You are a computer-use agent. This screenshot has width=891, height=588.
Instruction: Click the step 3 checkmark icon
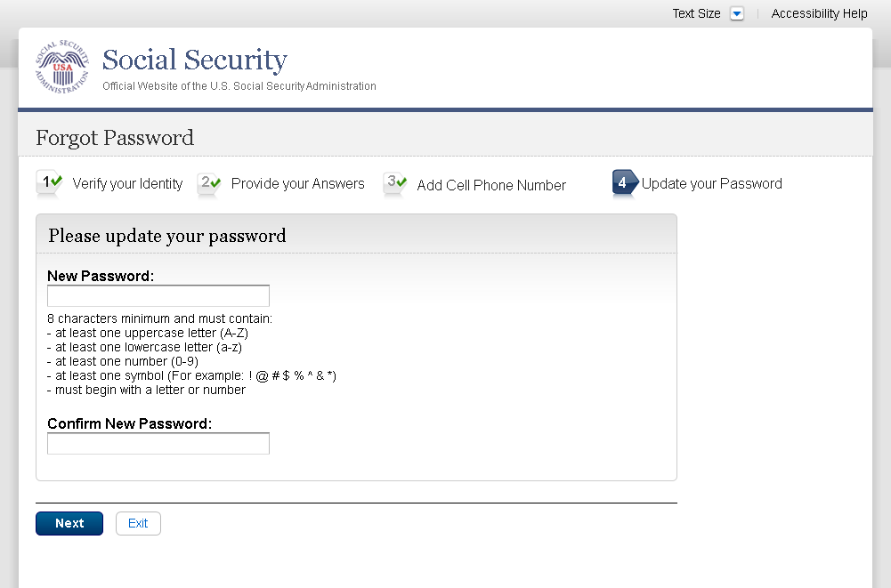(x=395, y=183)
